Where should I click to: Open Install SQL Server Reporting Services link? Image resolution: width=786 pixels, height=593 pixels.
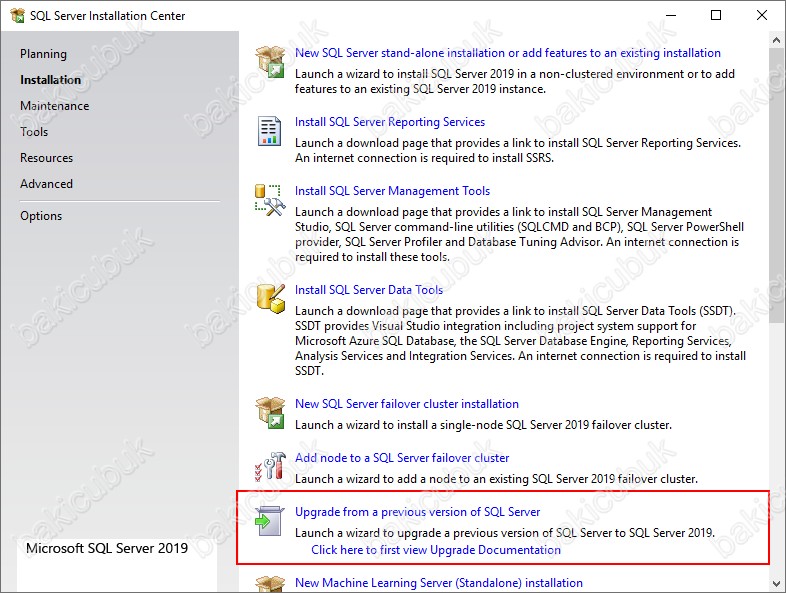click(x=389, y=122)
